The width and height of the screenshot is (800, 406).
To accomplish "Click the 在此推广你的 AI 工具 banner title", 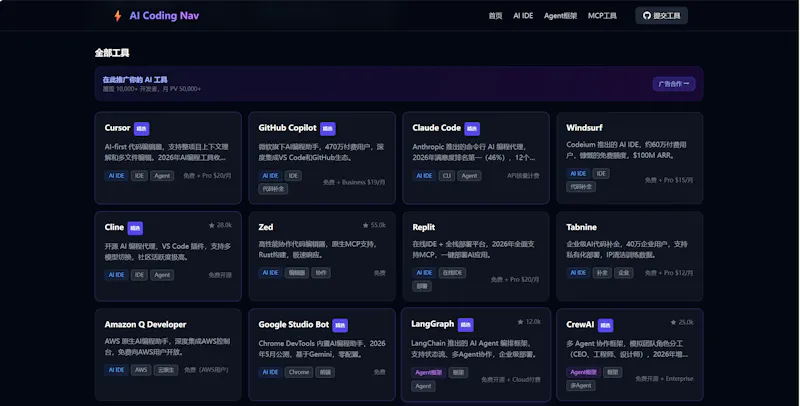I will [x=135, y=80].
